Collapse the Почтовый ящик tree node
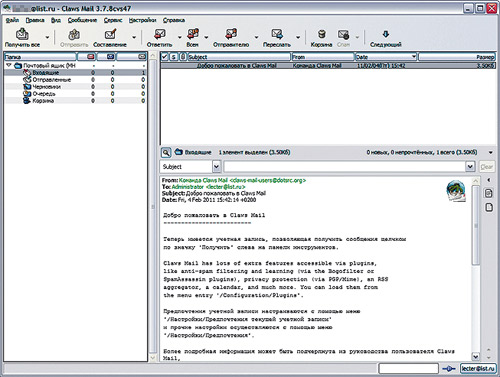 pyautogui.click(x=9, y=65)
